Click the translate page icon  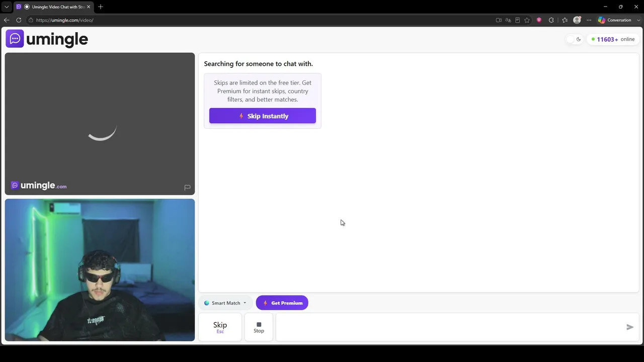tap(508, 20)
